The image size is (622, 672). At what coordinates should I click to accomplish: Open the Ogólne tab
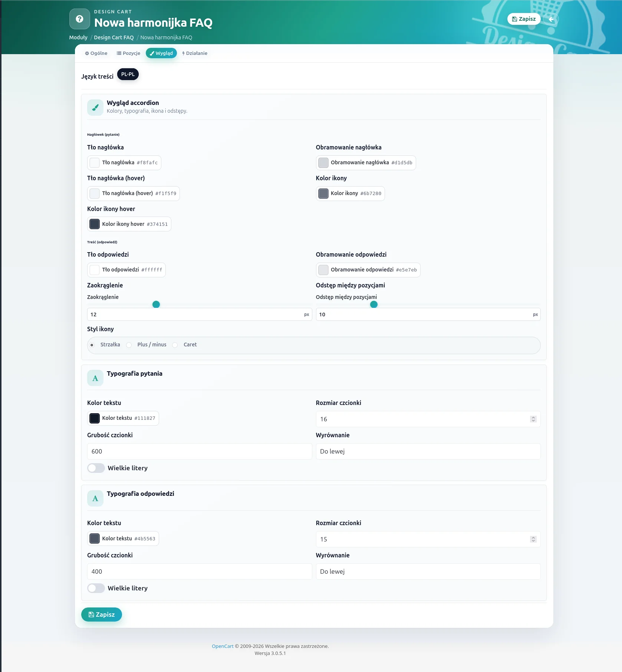(96, 53)
